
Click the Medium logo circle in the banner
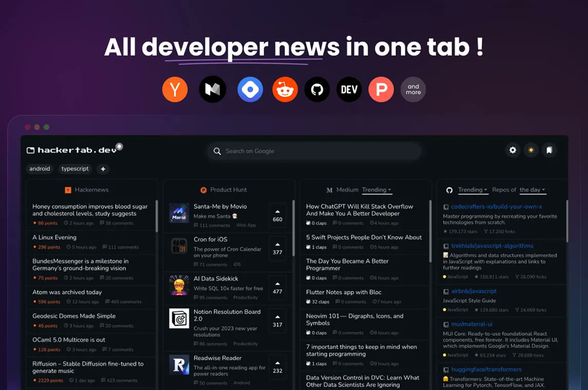(x=213, y=90)
